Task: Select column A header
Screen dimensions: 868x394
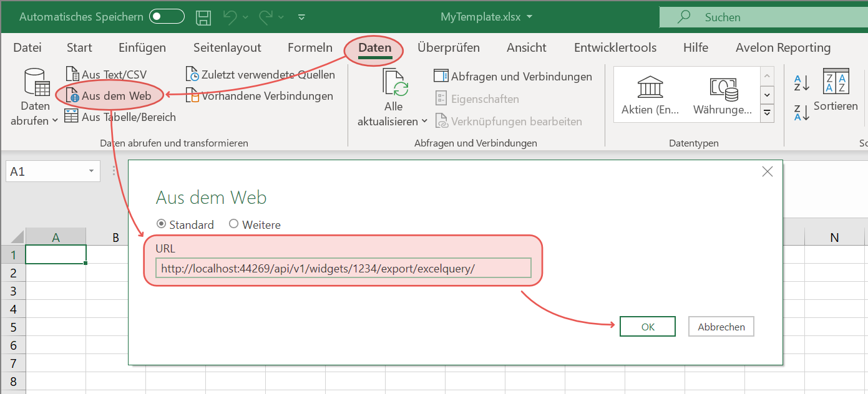Action: pos(56,237)
